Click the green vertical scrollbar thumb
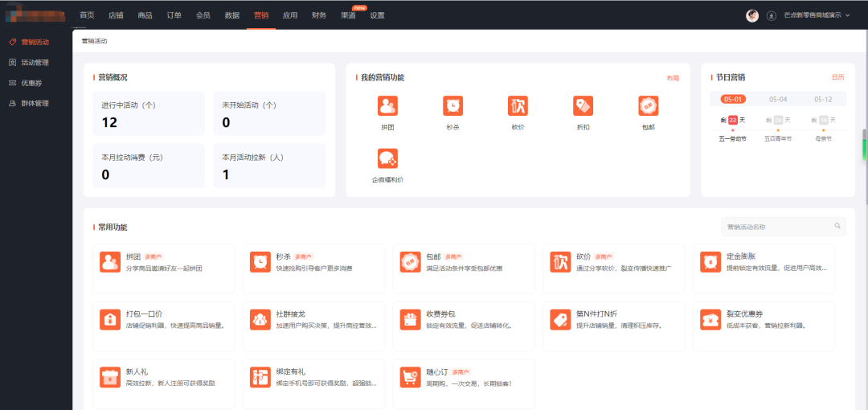Image resolution: width=868 pixels, height=410 pixels. point(864,150)
